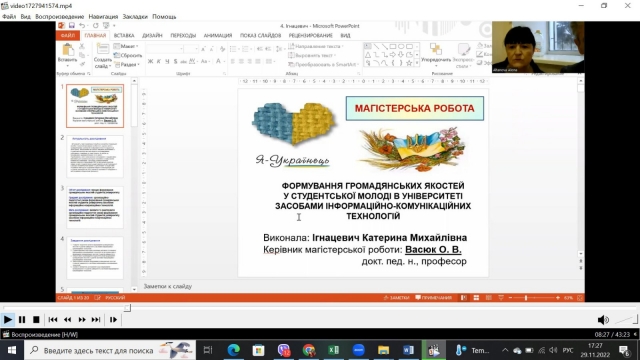Image resolution: width=640 pixels, height=360 pixels.
Task: Skip to the next file
Action: coord(96,320)
